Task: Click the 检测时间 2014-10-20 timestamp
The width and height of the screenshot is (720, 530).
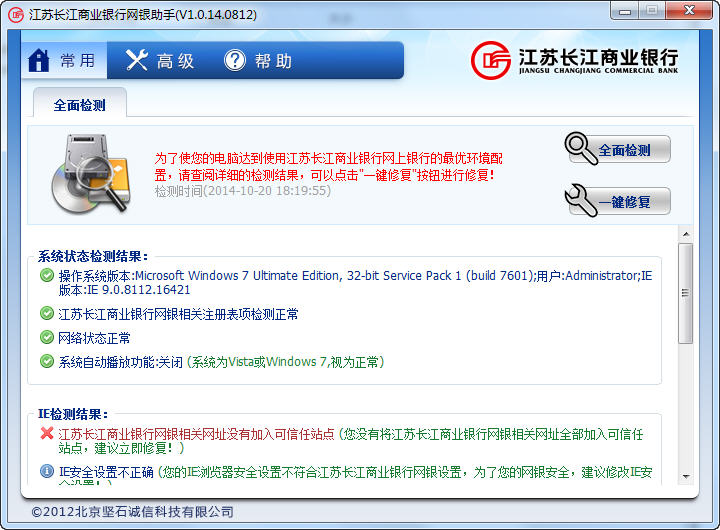Action: point(242,191)
